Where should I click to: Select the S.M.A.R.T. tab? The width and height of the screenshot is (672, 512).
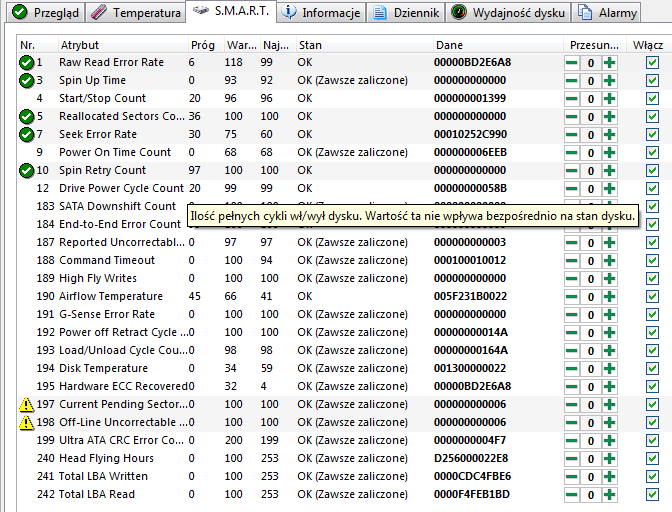click(231, 11)
